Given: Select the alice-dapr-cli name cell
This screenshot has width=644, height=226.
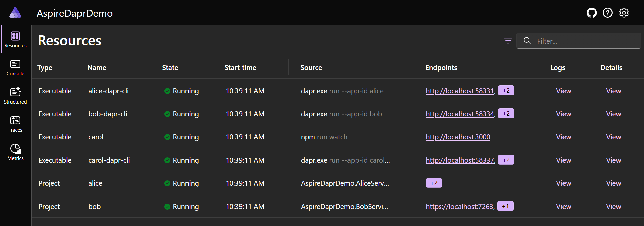Looking at the screenshot, I should (108, 91).
